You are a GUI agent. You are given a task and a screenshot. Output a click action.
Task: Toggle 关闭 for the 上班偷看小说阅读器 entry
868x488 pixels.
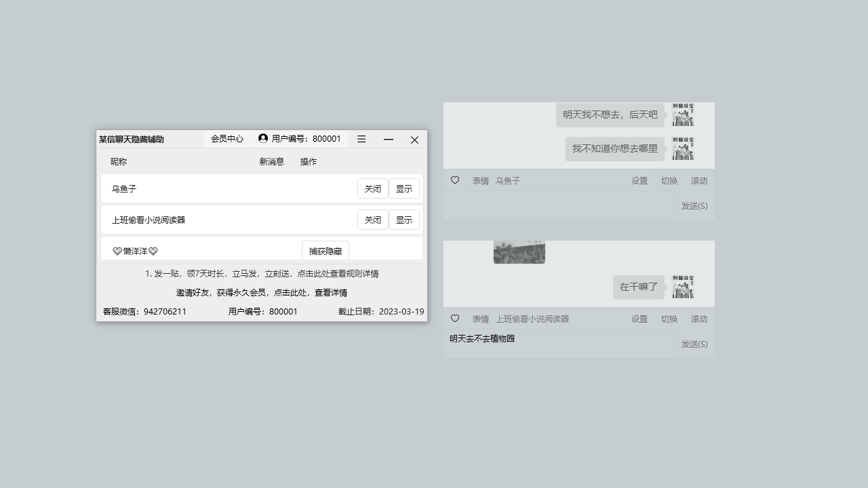coord(372,220)
